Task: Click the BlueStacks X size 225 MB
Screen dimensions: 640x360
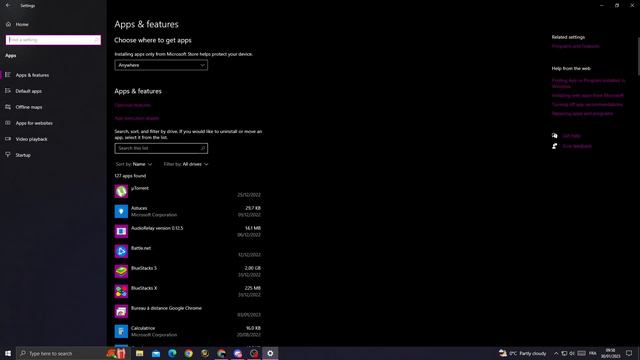Action: click(x=253, y=288)
